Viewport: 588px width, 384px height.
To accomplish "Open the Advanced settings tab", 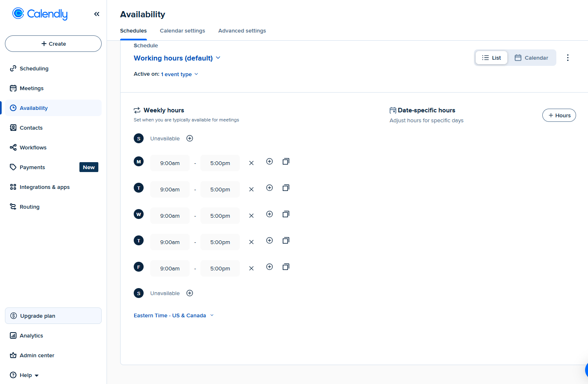I will coord(242,31).
